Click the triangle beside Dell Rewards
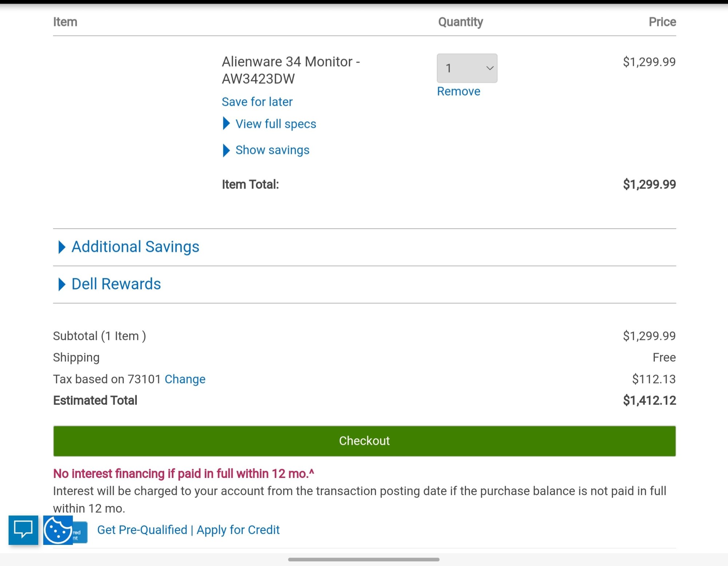This screenshot has height=566, width=728. pyautogui.click(x=62, y=284)
